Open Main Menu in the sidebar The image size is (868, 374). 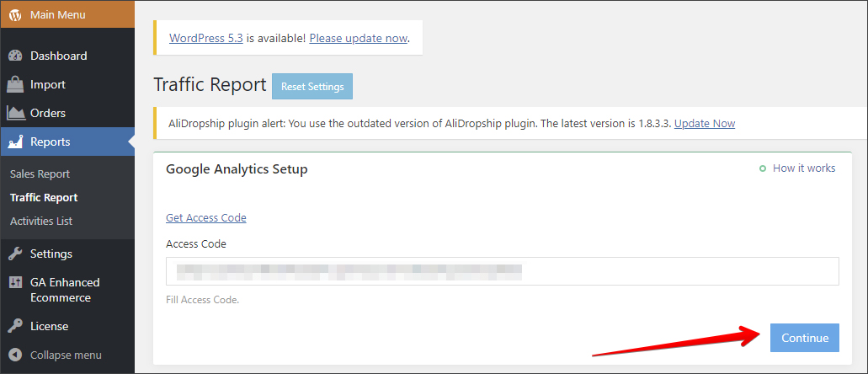click(x=67, y=14)
